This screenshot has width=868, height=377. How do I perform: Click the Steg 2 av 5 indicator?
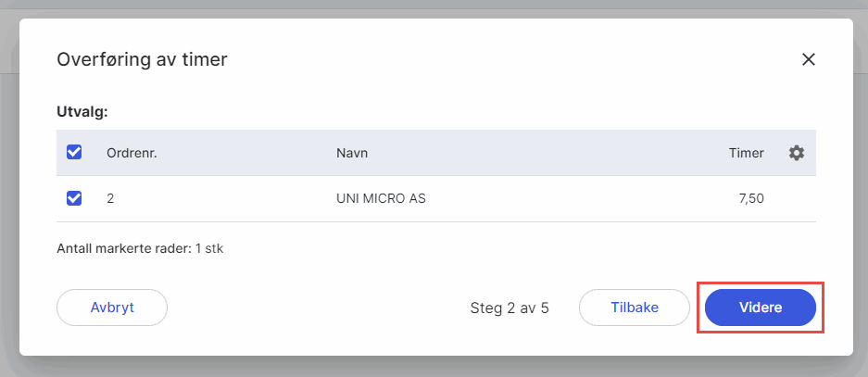tap(509, 308)
